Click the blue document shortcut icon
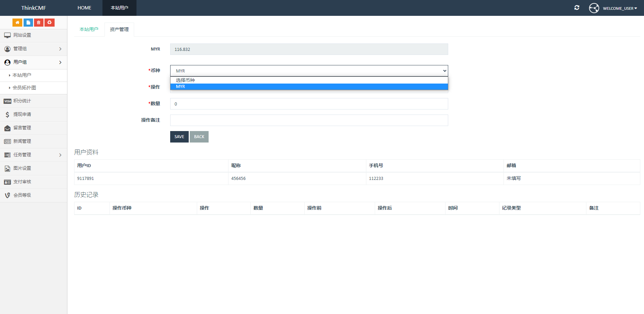The image size is (644, 314). click(28, 23)
